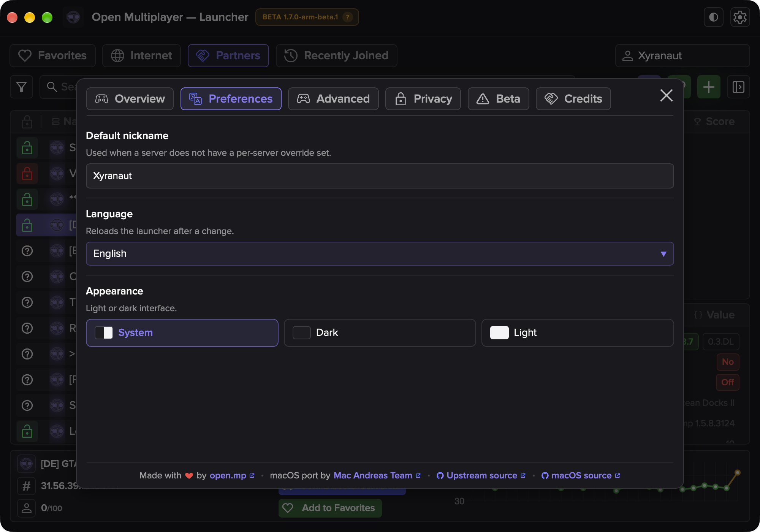Click the red locked server padlock icon
Screen dimensions: 760x532
coord(27,174)
